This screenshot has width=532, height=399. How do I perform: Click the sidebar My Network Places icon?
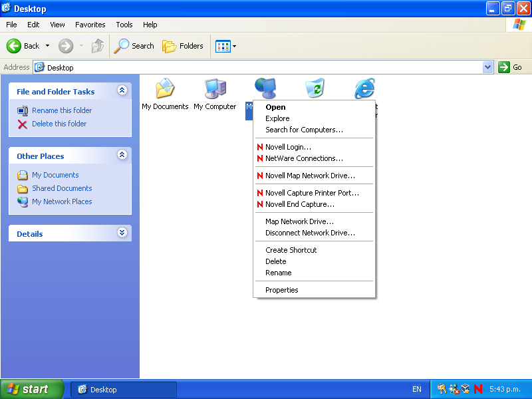pyautogui.click(x=23, y=202)
